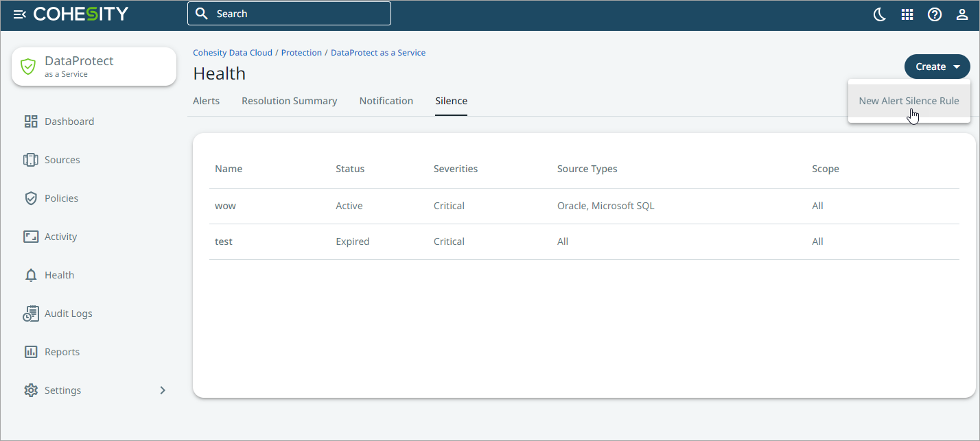Image resolution: width=980 pixels, height=441 pixels.
Task: Open the Create dropdown button
Action: (937, 67)
